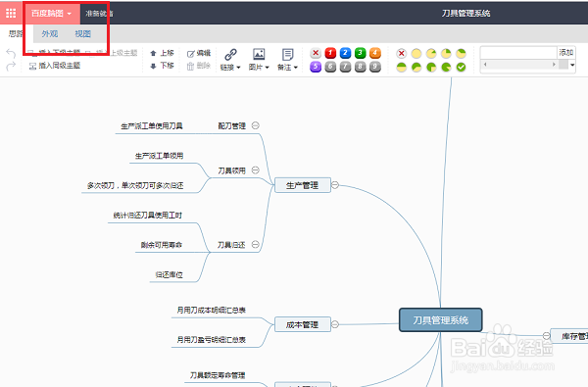Click the redo arrow icon
Image resolution: width=588 pixels, height=387 pixels.
tap(11, 66)
